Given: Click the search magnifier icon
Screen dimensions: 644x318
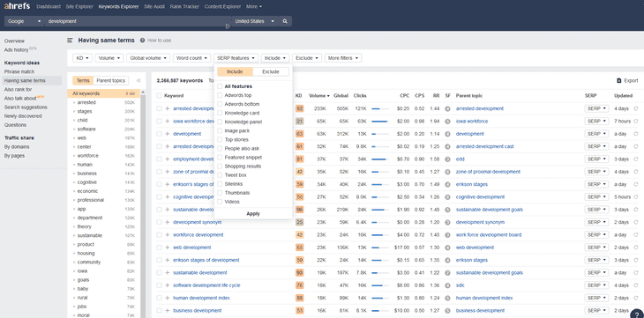Looking at the screenshot, I should coord(285,21).
